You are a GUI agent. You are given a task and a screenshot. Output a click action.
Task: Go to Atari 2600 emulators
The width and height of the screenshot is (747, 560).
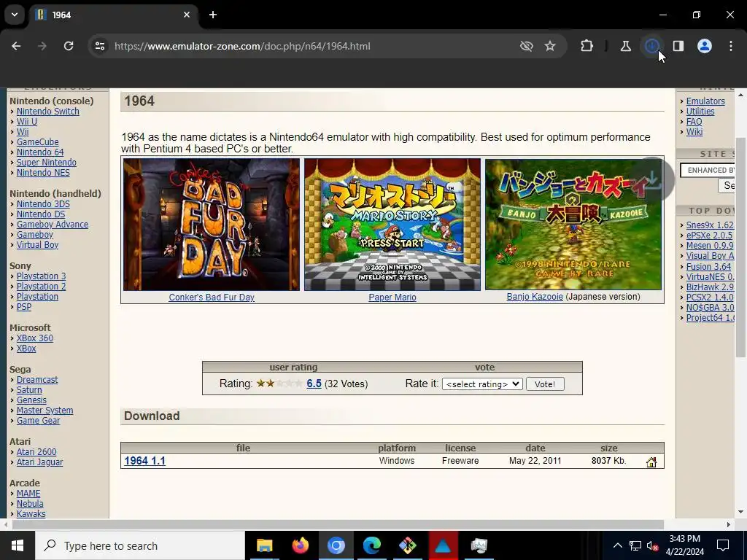click(36, 452)
